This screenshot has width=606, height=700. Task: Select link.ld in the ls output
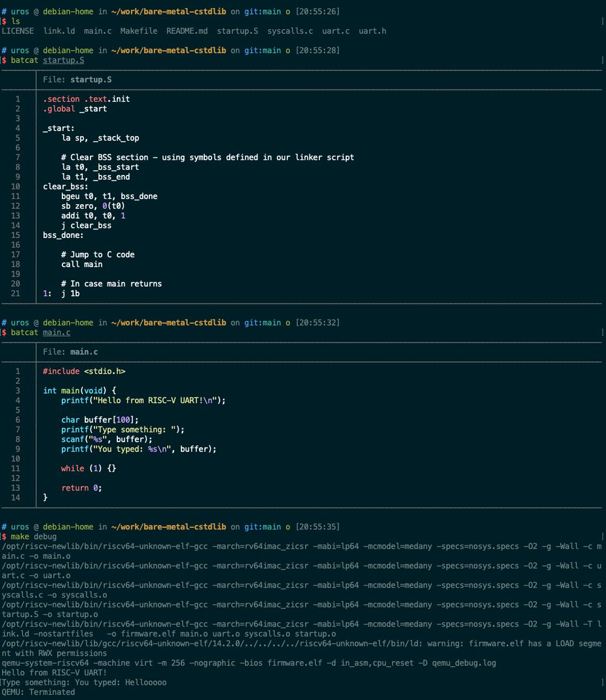click(x=59, y=31)
